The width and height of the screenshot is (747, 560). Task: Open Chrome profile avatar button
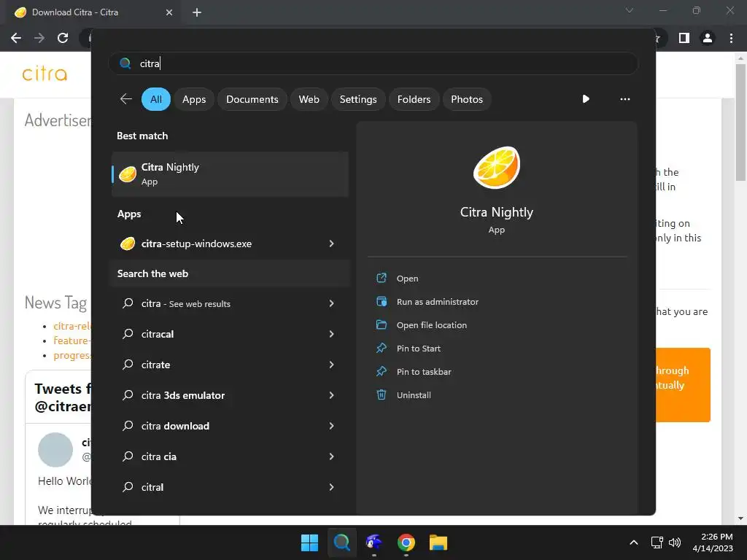(x=708, y=38)
